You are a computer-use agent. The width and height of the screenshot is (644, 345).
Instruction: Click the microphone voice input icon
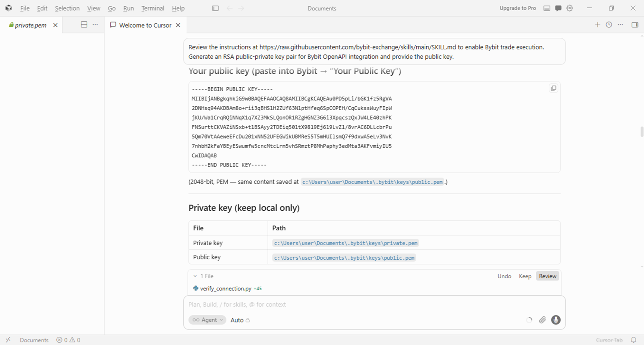pyautogui.click(x=556, y=320)
